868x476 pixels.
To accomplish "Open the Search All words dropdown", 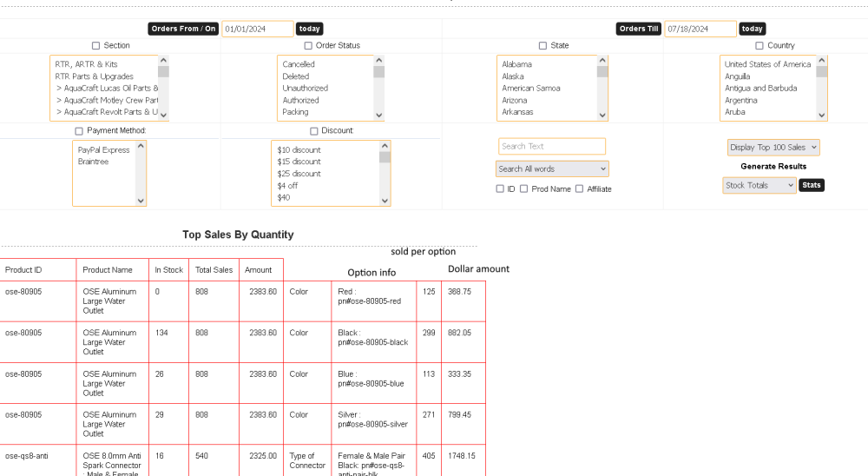I will tap(552, 169).
